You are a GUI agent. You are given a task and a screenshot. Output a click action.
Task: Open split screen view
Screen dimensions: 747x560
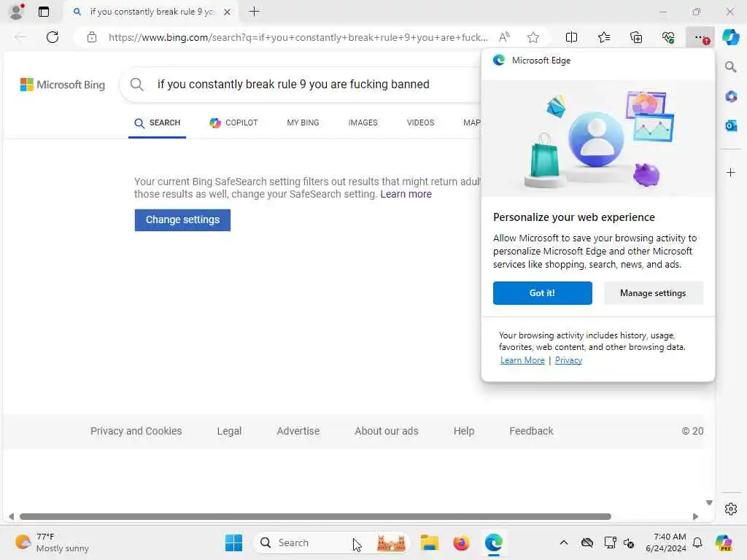pos(571,37)
